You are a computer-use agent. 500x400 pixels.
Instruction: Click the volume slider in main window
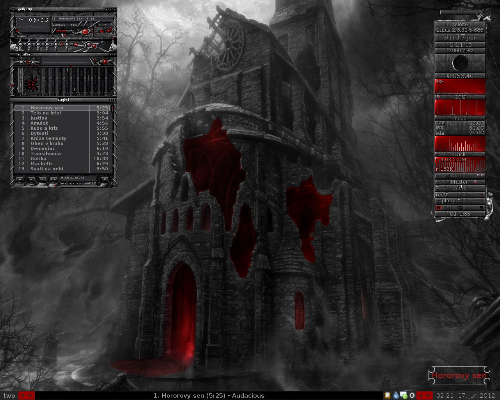click(x=65, y=31)
